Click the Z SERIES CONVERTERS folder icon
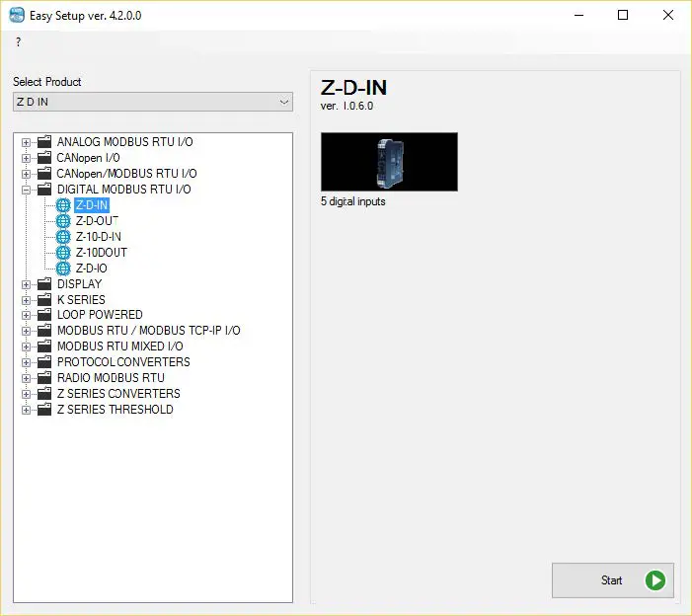The height and width of the screenshot is (616, 692). tap(44, 394)
